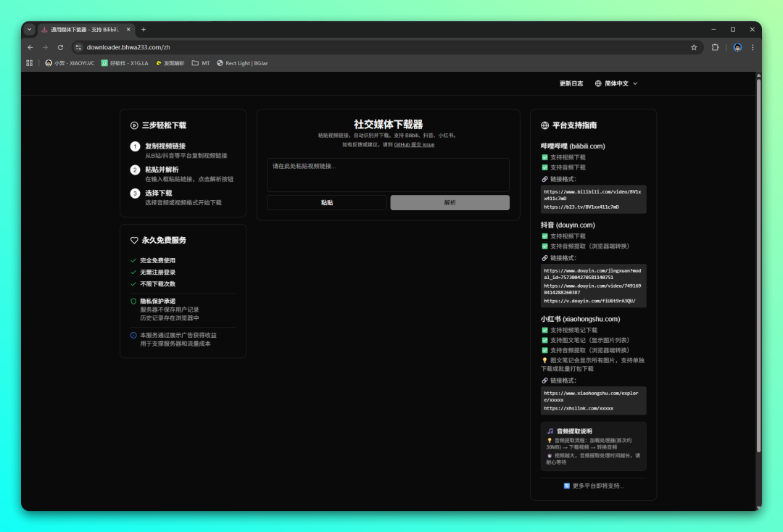Click the site info icon beside URL
783x532 pixels.
(x=78, y=47)
